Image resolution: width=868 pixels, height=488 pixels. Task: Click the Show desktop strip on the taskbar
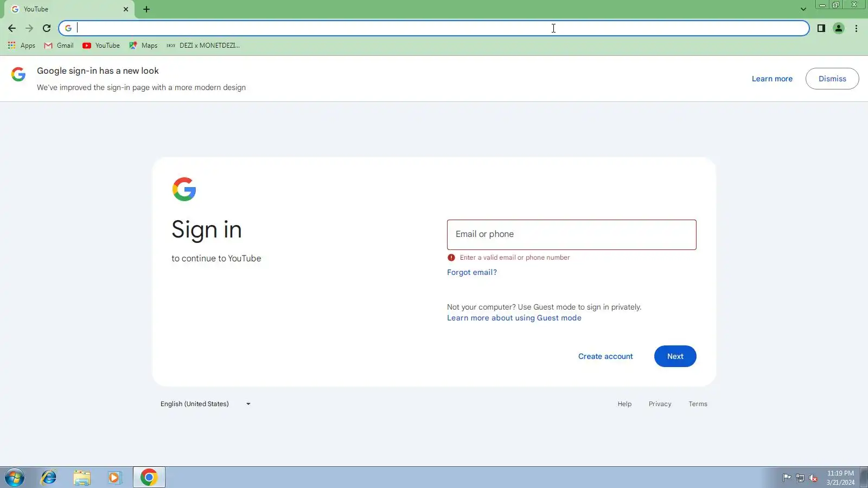pyautogui.click(x=864, y=478)
